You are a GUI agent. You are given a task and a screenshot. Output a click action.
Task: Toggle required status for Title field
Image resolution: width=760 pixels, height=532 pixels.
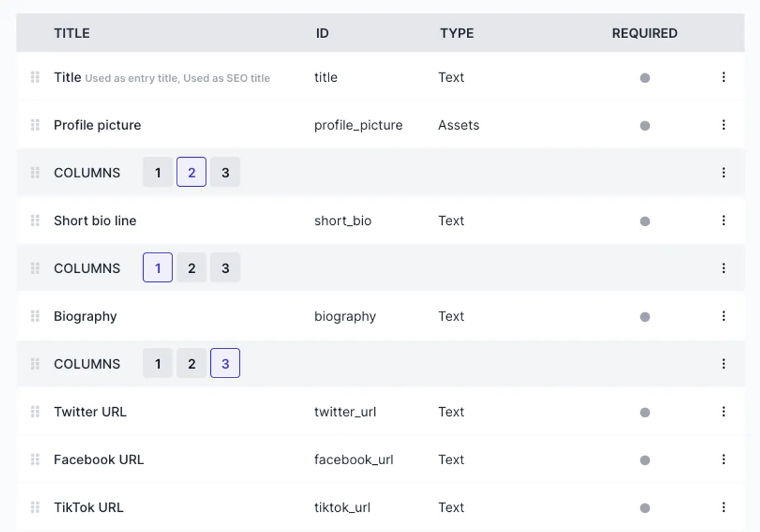645,78
